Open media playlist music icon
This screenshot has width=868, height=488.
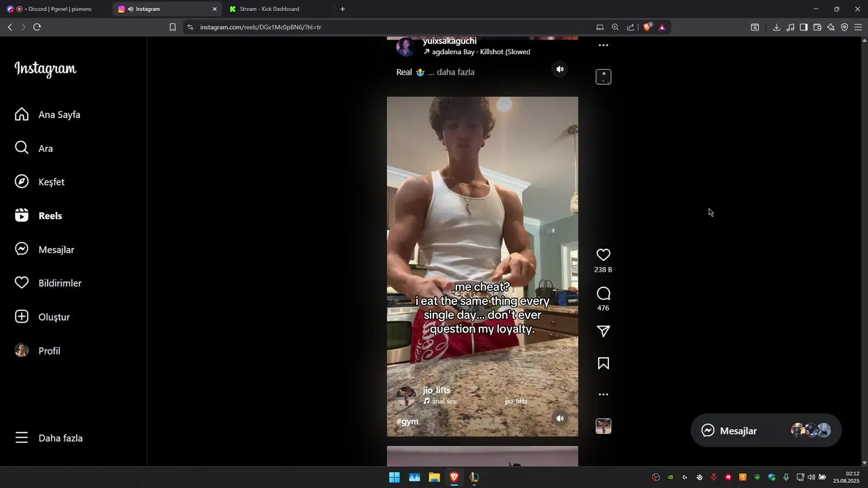pos(790,27)
